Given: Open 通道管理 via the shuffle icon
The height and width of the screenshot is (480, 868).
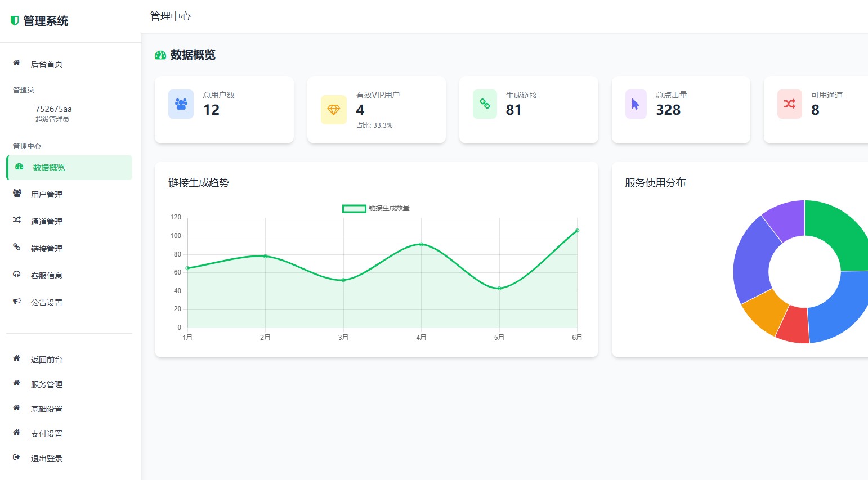Looking at the screenshot, I should pyautogui.click(x=16, y=221).
